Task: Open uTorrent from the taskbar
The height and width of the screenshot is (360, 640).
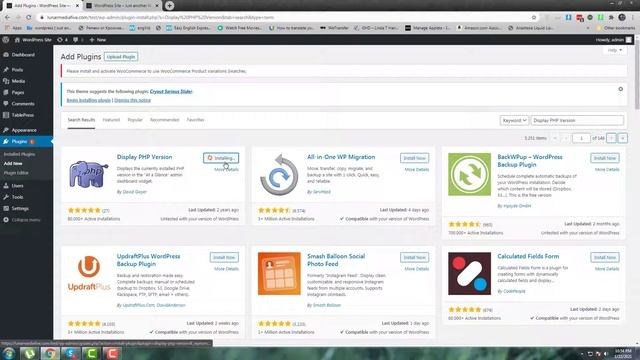Action: (29, 353)
